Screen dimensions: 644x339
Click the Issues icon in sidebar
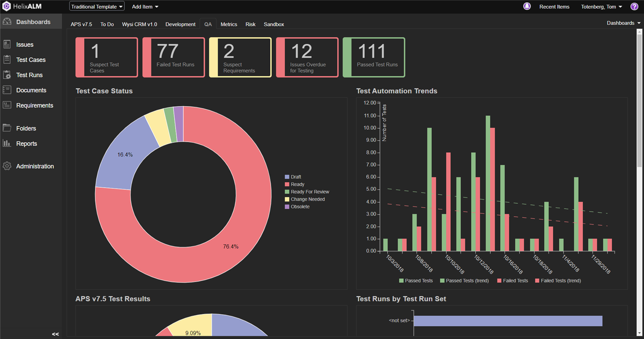coord(7,45)
